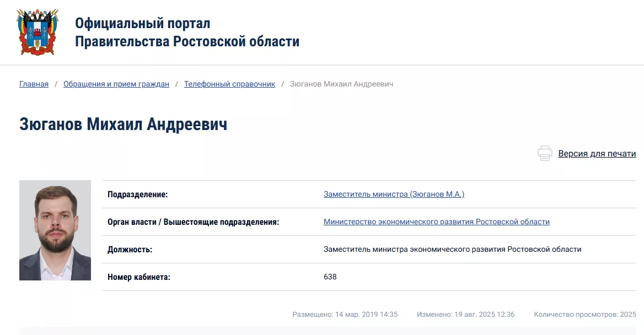The image size is (644, 335).
Task: Open the "Заместитель министра (Зюганов М.А.)" link
Action: (394, 194)
